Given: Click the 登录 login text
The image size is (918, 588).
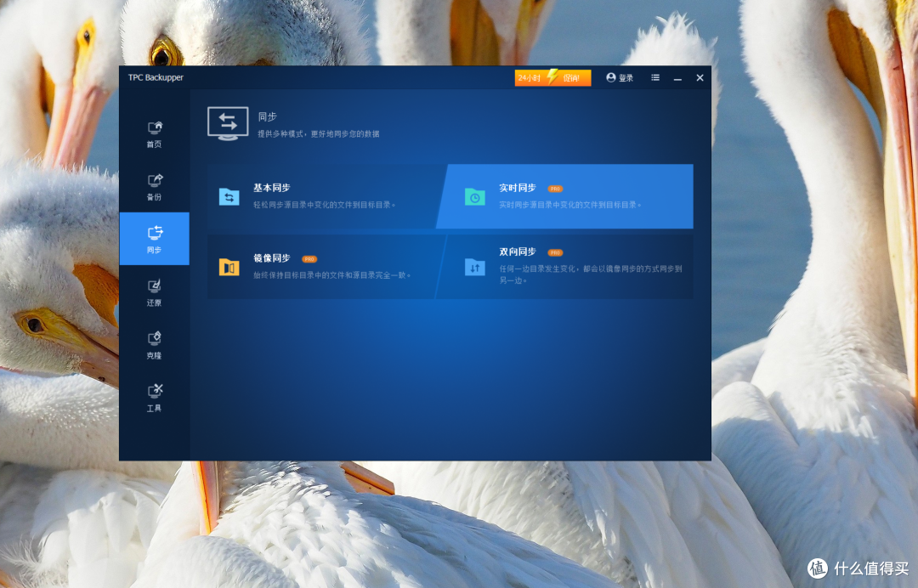Looking at the screenshot, I should pyautogui.click(x=626, y=78).
